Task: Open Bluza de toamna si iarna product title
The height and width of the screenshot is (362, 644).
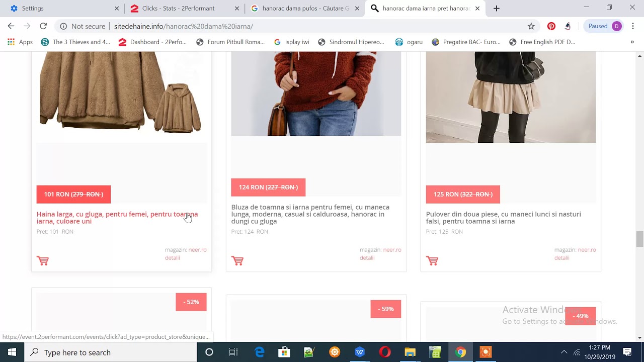Action: (x=310, y=214)
